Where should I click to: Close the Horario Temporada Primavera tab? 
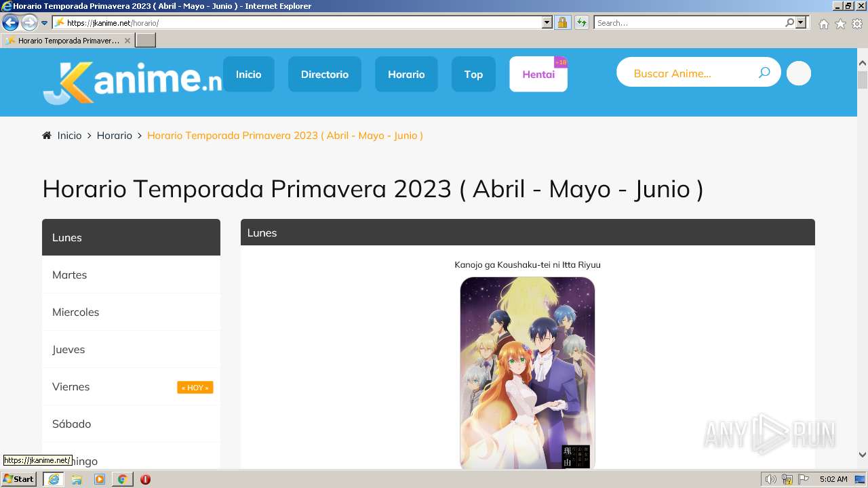click(x=127, y=41)
